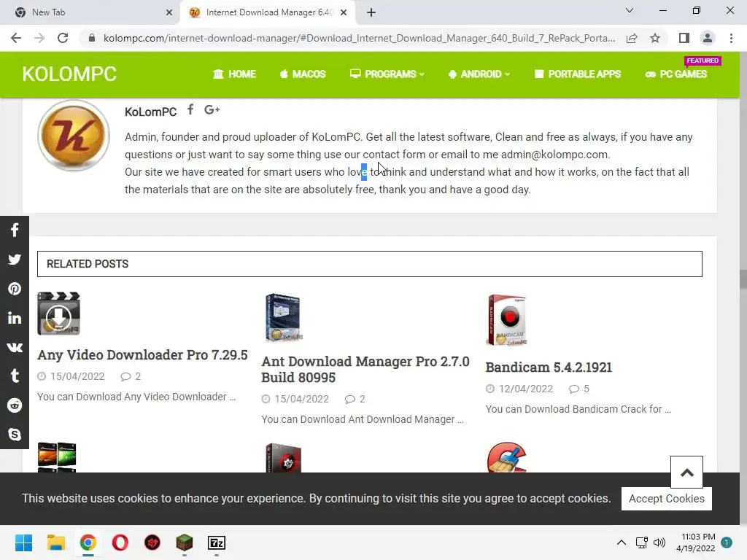Open Ant Download Manager Pro 2.7.0 post

pyautogui.click(x=365, y=370)
